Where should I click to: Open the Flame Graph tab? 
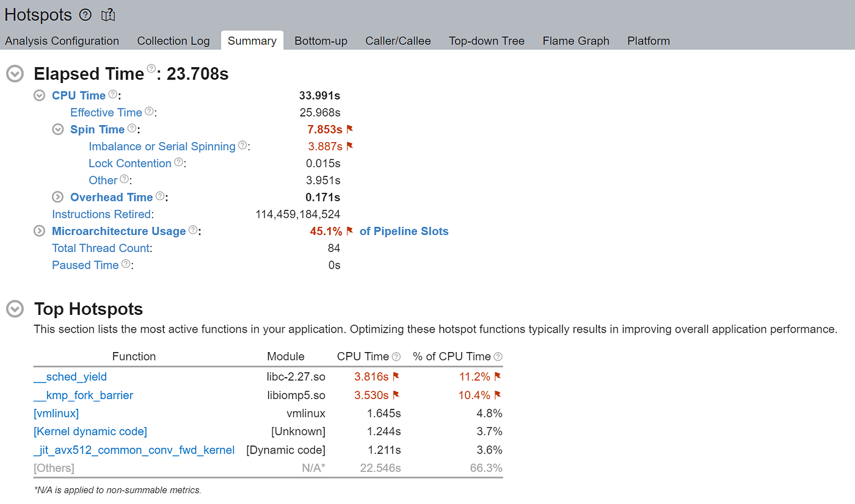coord(576,40)
